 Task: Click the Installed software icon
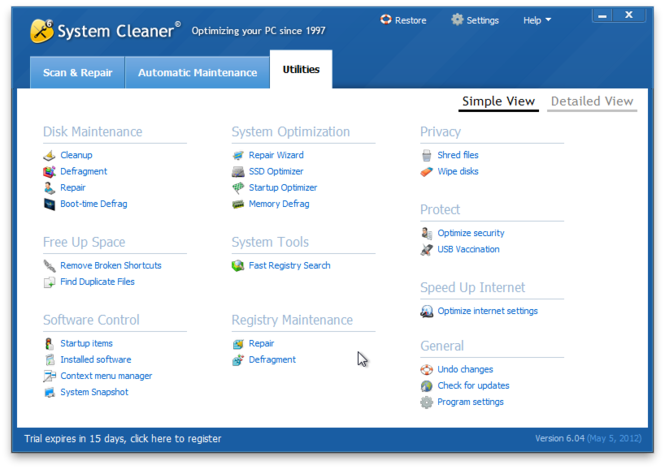49,360
